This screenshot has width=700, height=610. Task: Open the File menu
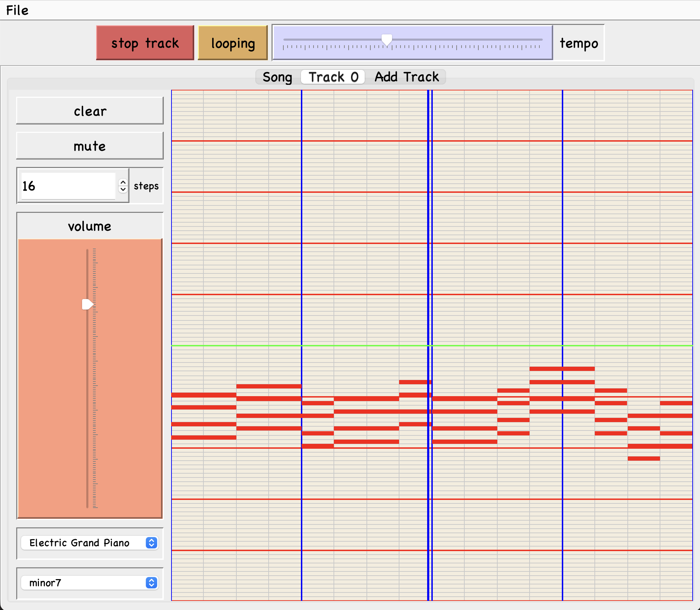(18, 11)
